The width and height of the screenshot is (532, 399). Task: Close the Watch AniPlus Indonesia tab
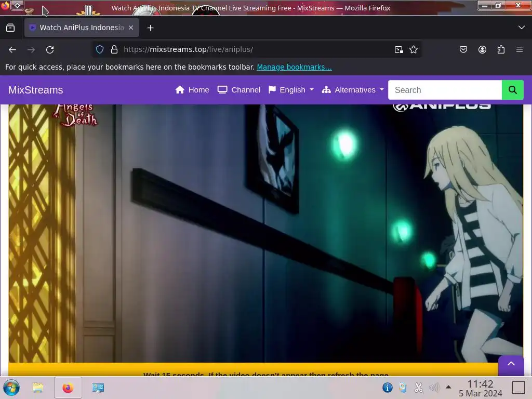131,28
